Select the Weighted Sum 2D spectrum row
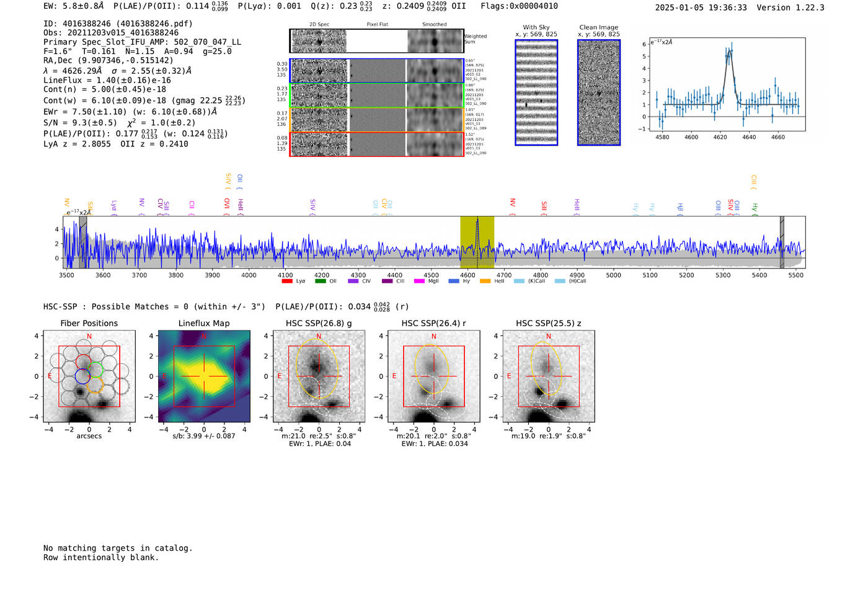 click(377, 41)
